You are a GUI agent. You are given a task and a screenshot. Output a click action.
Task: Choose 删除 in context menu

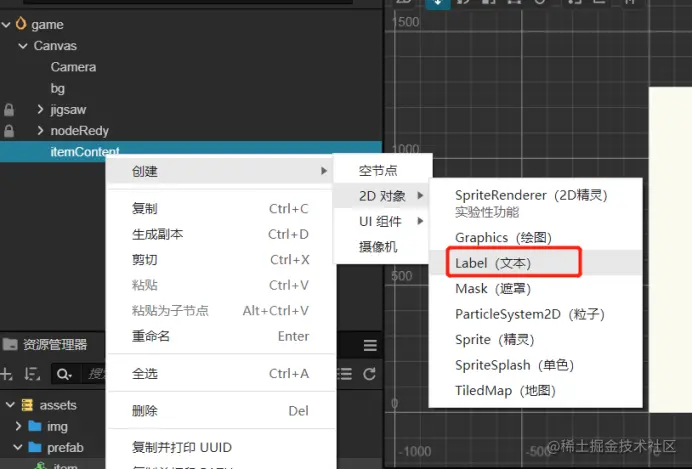219,411
